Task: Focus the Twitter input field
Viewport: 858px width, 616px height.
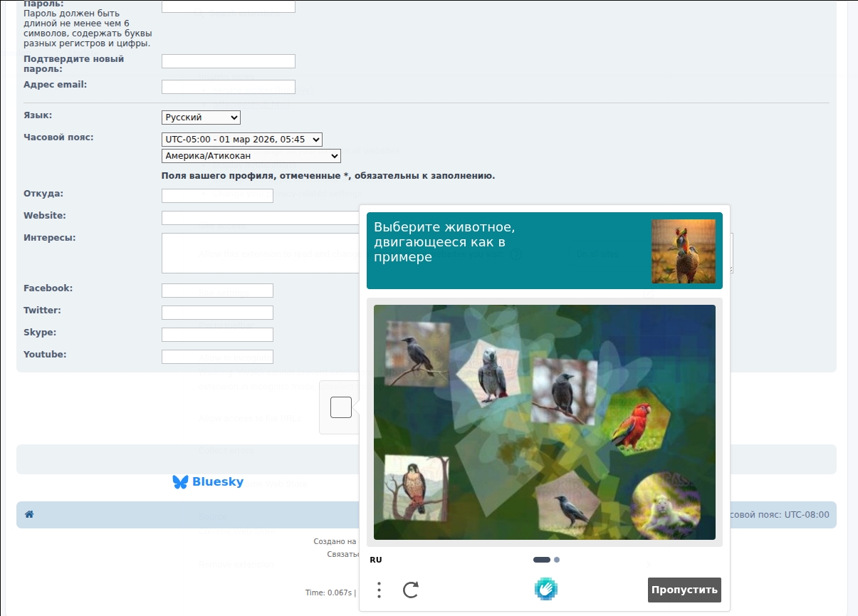Action: [x=217, y=313]
